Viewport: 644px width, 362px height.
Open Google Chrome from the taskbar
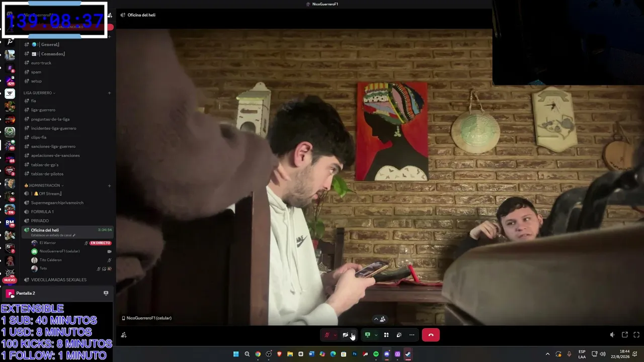(x=258, y=354)
